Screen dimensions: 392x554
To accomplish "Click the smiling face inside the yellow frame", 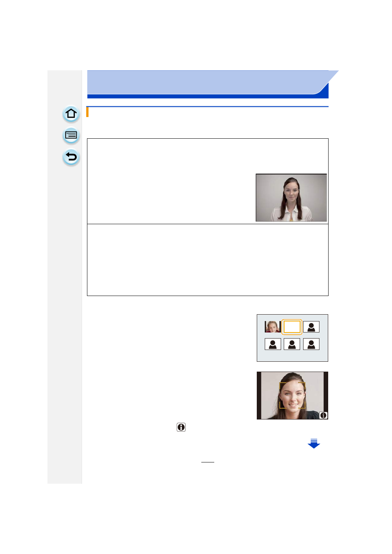I will (x=292, y=395).
